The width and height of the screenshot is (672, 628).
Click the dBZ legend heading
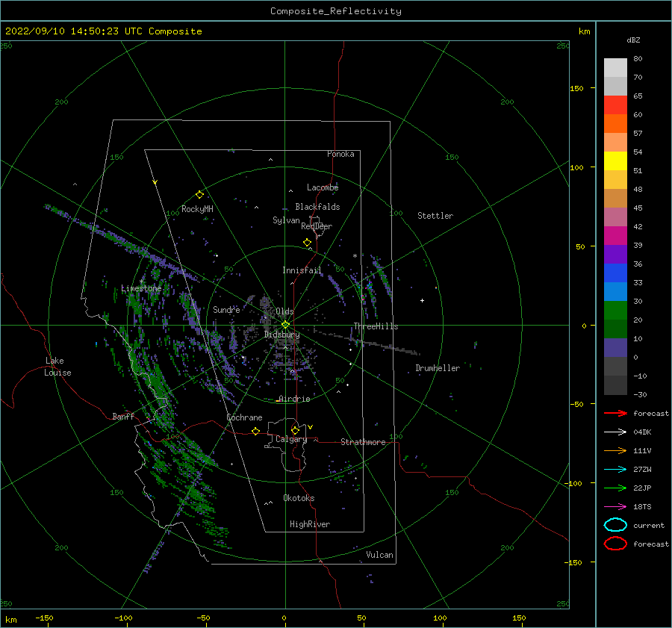(633, 40)
